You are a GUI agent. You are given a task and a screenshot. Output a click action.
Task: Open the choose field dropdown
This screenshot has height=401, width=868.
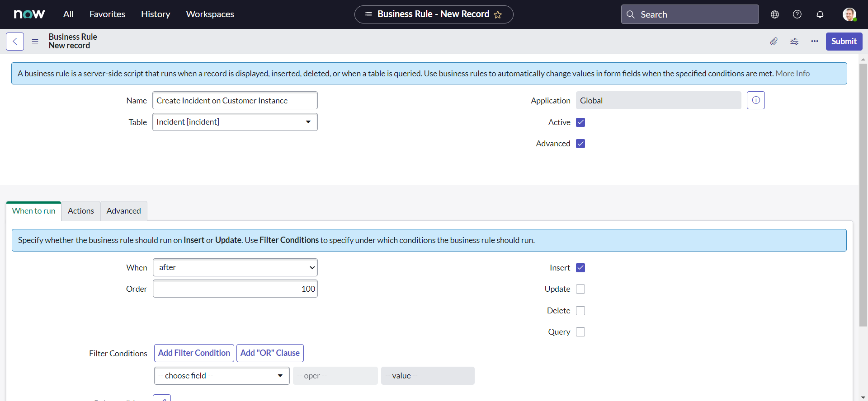pyautogui.click(x=222, y=376)
